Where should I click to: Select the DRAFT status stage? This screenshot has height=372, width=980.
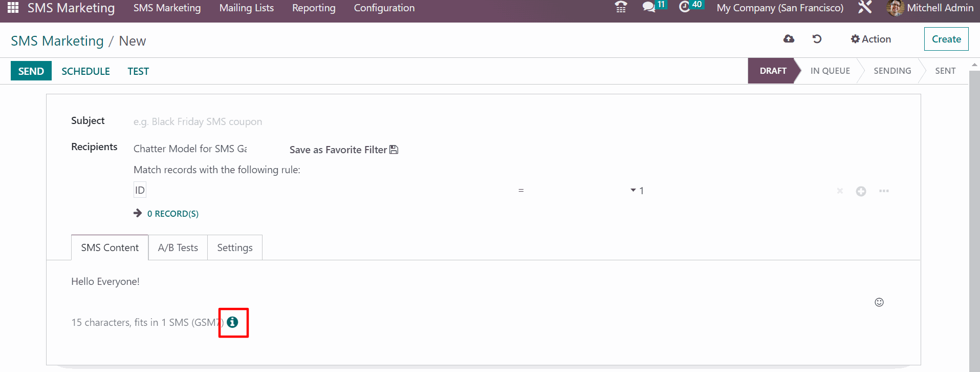tap(773, 71)
